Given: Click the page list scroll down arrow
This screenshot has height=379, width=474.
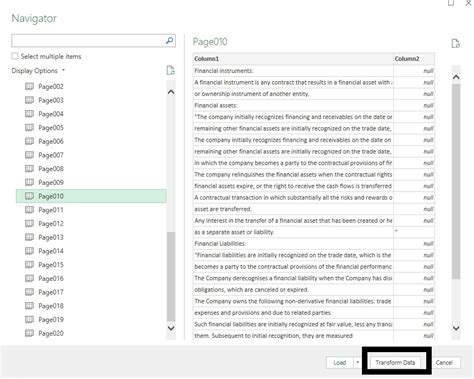Looking at the screenshot, I should pos(171,328).
